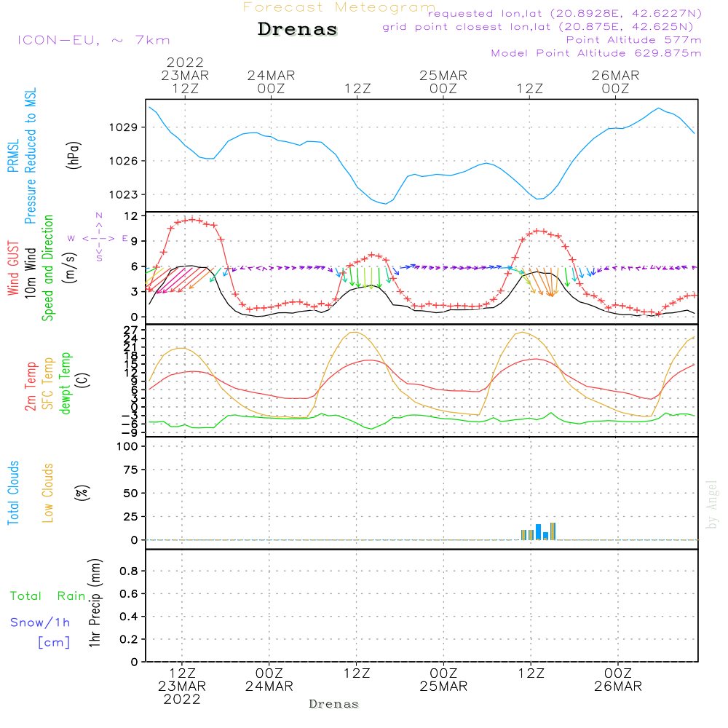This screenshot has height=728, width=728.
Task: Click the dewpt Temp legend label
Action: (65, 383)
